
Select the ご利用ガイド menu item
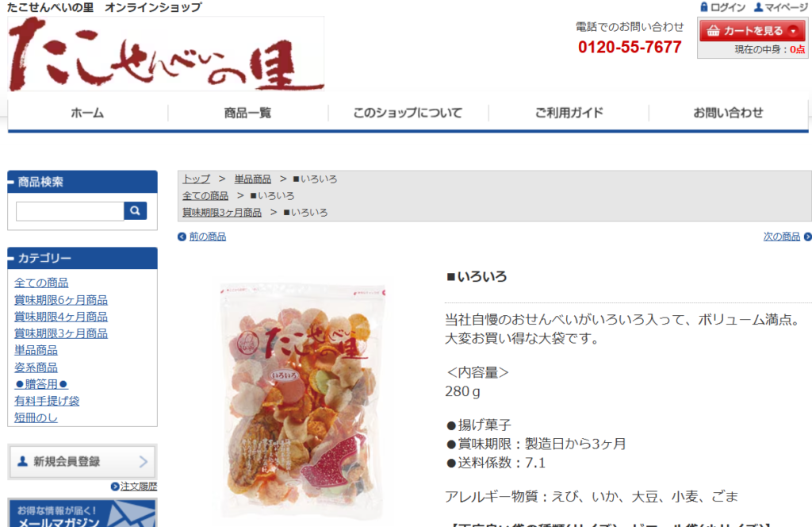tap(569, 113)
